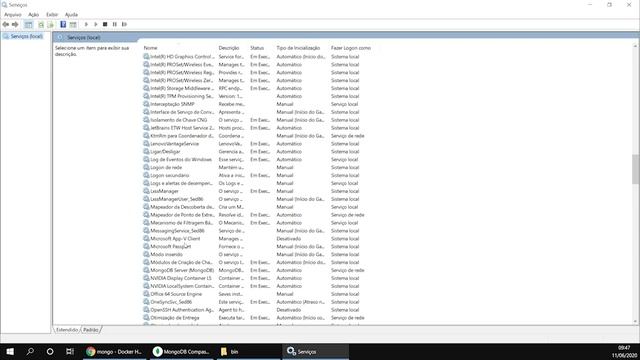Click the Cortana circle icon on taskbar
This screenshot has height=360, width=640.
(50, 351)
